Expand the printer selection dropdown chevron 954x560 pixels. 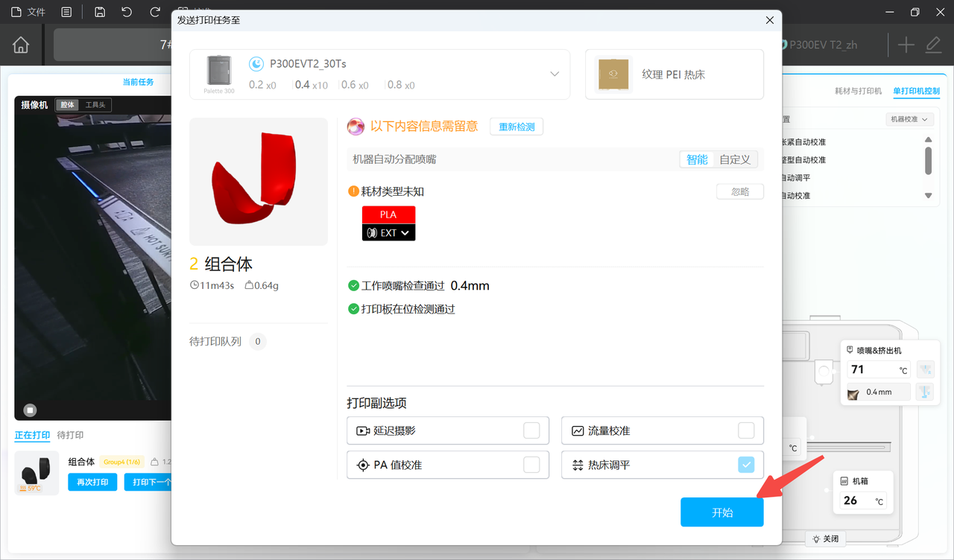pyautogui.click(x=555, y=74)
